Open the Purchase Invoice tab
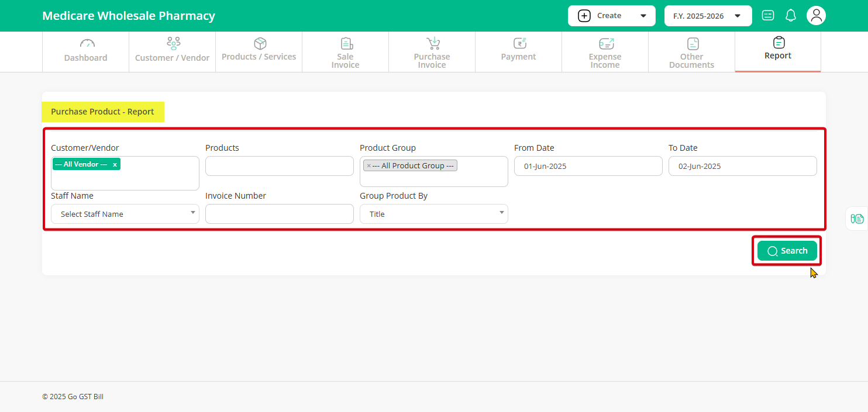868x412 pixels. pyautogui.click(x=432, y=52)
